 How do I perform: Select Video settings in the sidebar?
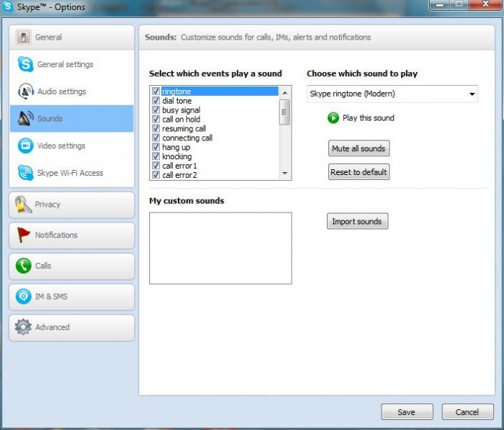[x=72, y=145]
